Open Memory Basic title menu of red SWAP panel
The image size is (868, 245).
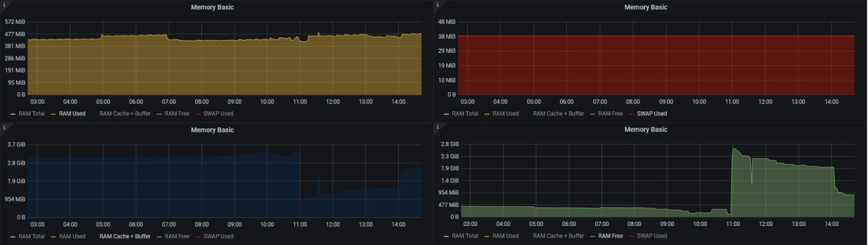pos(646,7)
